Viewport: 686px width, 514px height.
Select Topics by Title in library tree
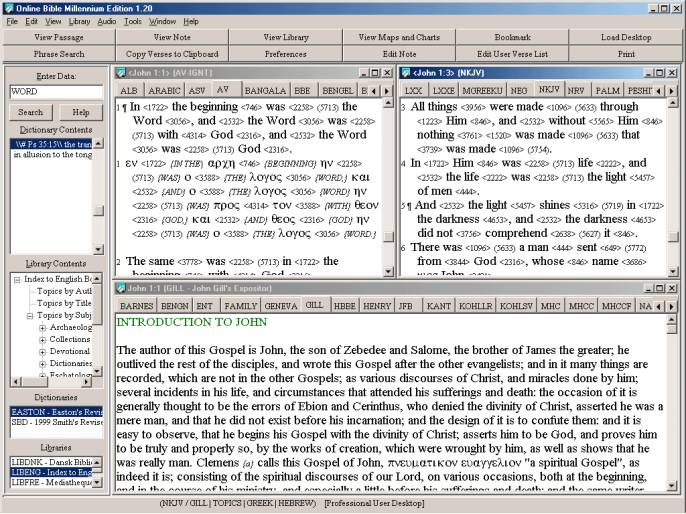pyautogui.click(x=64, y=303)
